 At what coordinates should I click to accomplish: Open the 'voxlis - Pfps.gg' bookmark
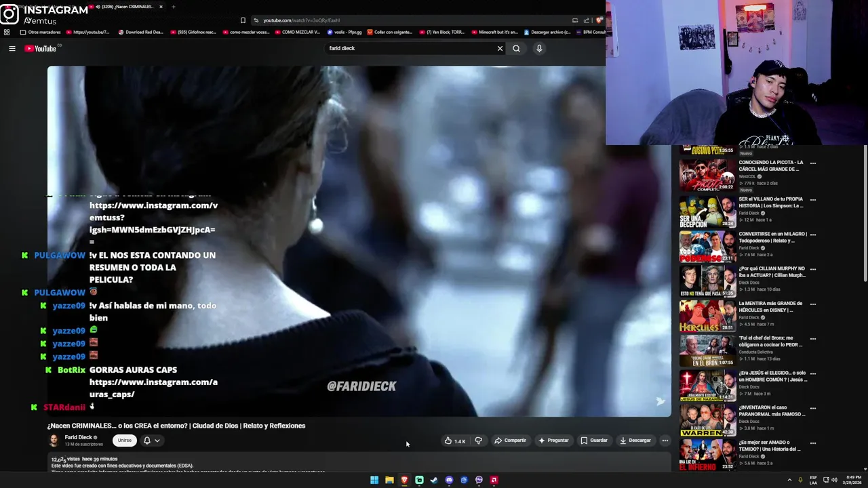[344, 32]
